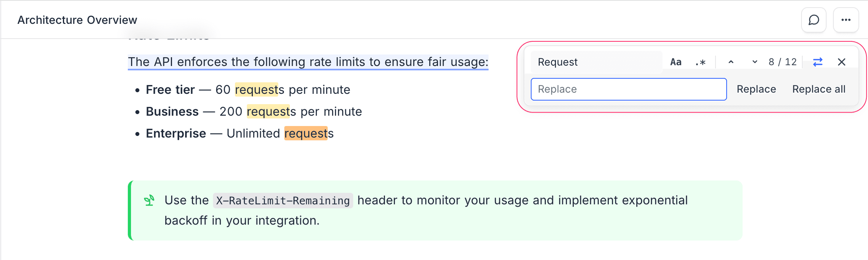Click the blue swap arrows icon
The height and width of the screenshot is (260, 868).
tap(817, 62)
